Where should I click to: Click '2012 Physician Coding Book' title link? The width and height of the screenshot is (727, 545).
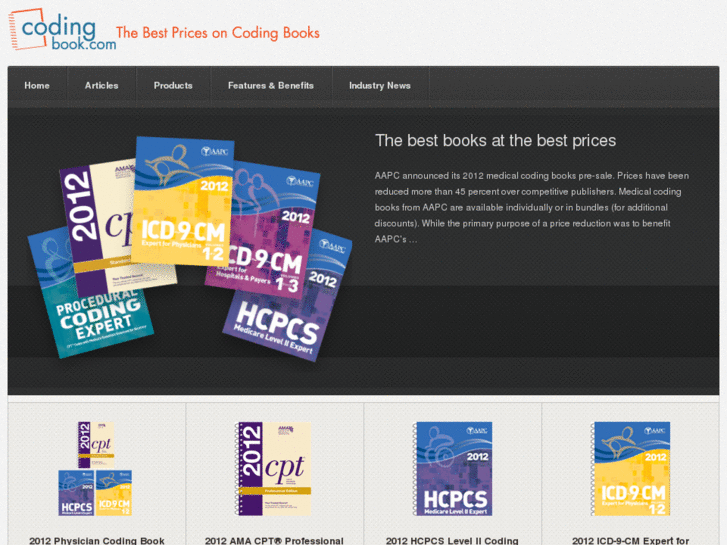[x=97, y=540]
